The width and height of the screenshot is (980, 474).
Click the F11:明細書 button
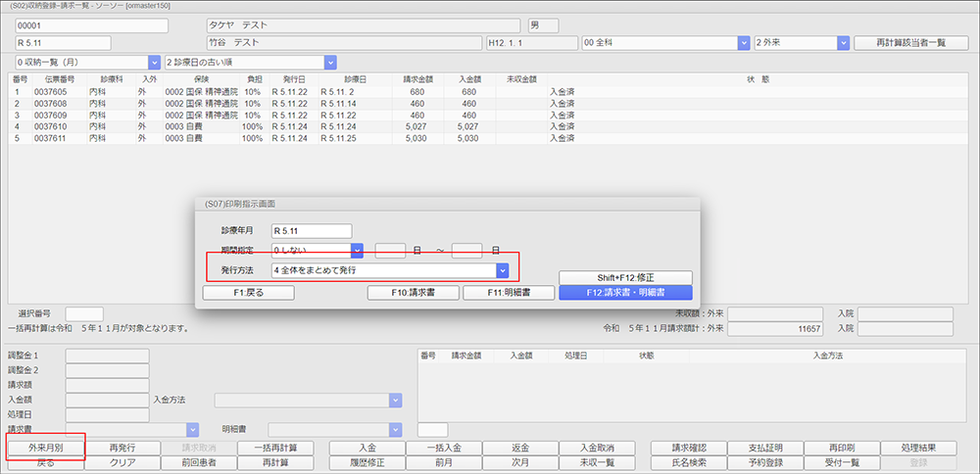point(503,292)
